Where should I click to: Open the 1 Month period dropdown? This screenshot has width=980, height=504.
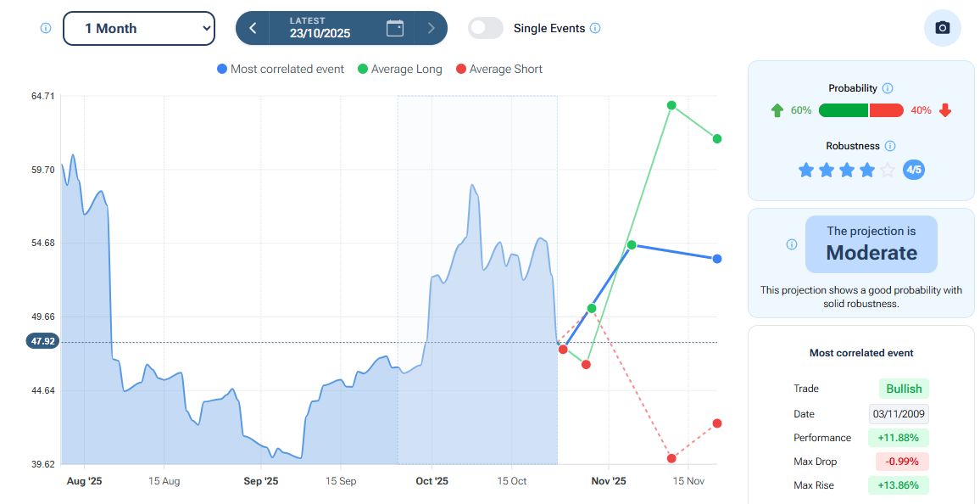139,28
